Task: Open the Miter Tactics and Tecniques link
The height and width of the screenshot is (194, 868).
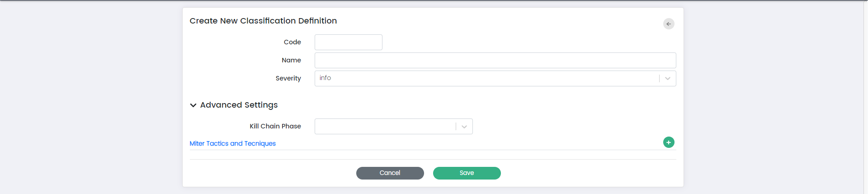Action: click(x=232, y=143)
